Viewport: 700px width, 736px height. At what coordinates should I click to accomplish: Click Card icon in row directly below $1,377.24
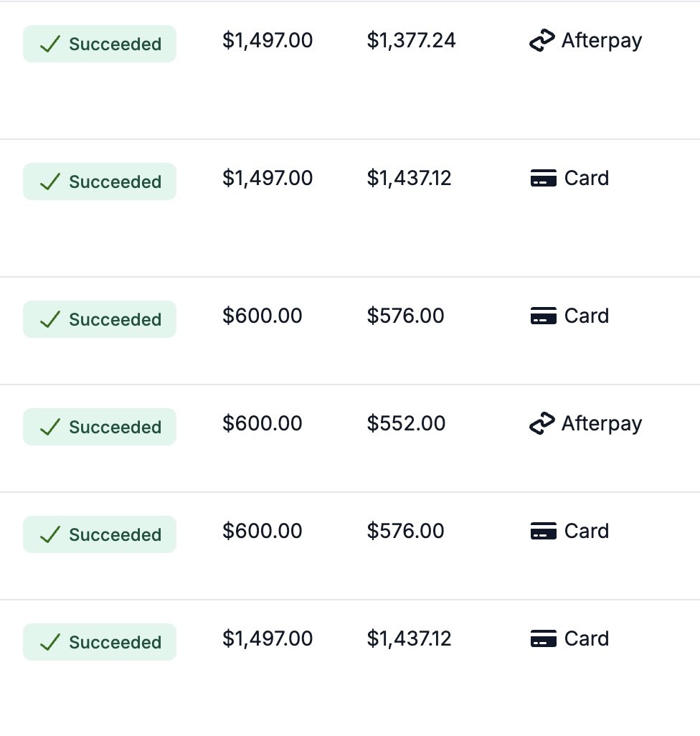(544, 179)
